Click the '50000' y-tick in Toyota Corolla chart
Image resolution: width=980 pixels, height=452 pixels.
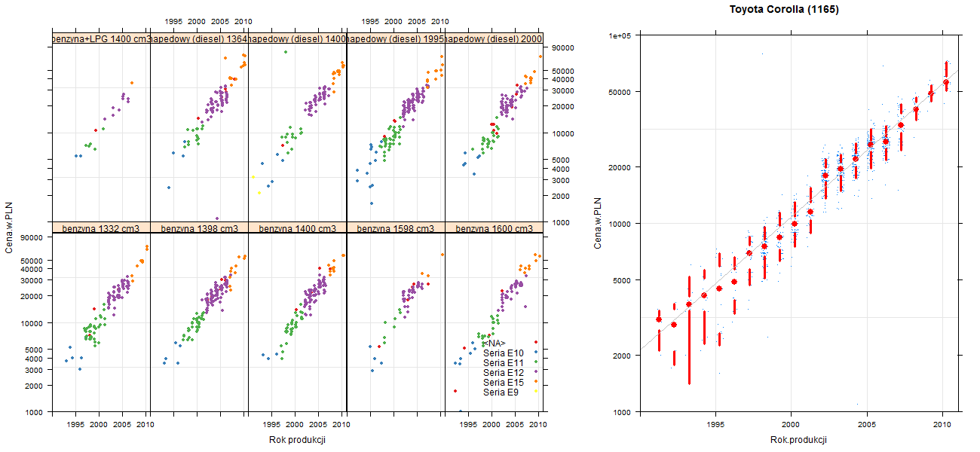pos(620,92)
